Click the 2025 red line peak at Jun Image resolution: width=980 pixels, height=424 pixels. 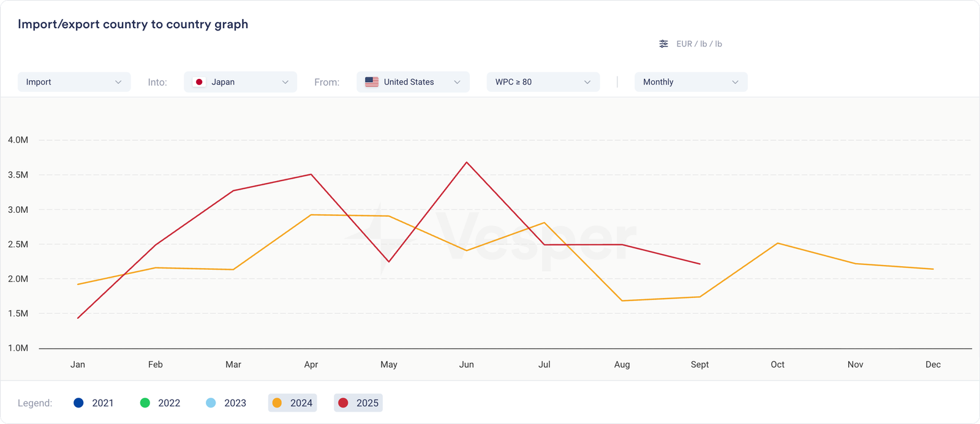click(x=467, y=162)
